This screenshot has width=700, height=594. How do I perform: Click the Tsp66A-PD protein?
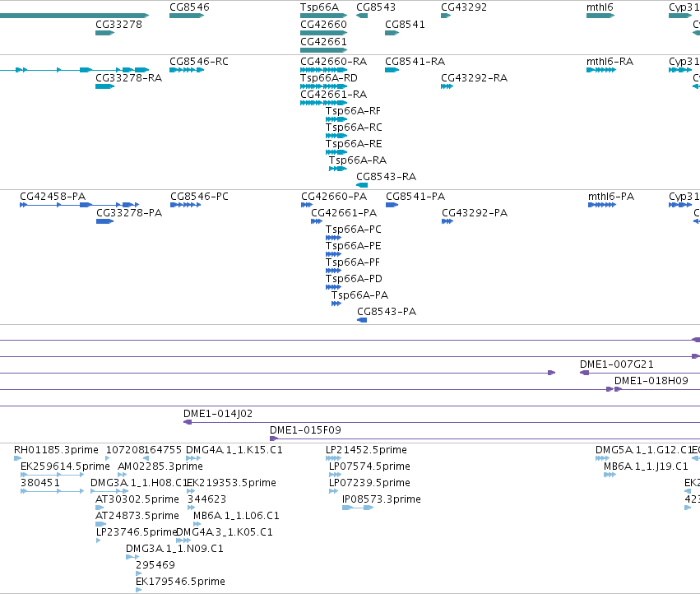coord(333,287)
